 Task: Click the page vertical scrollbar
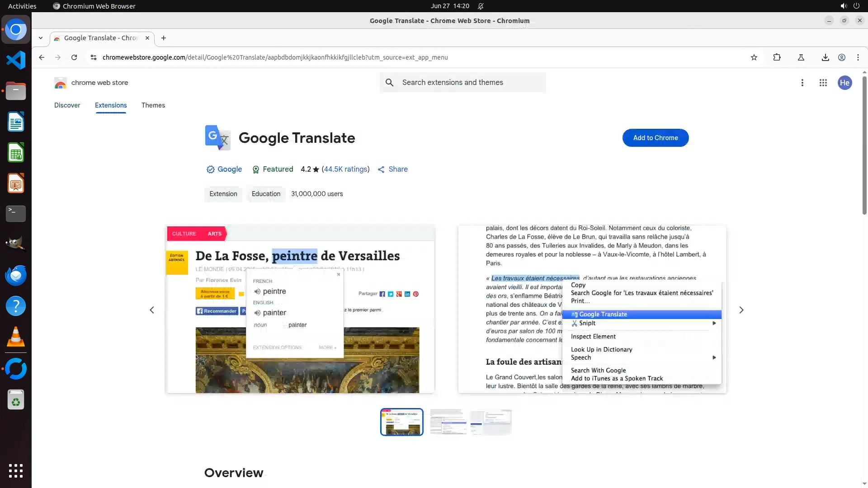point(864,145)
